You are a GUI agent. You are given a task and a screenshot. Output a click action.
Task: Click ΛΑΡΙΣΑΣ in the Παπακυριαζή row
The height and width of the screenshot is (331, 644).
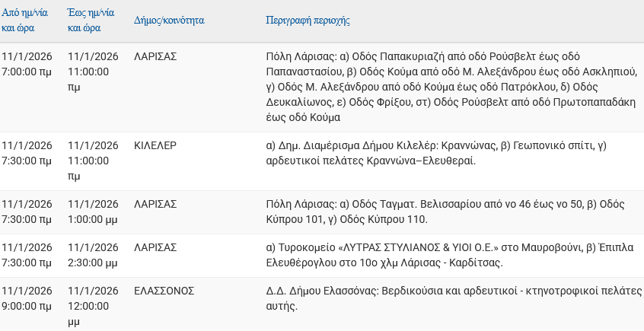155,57
